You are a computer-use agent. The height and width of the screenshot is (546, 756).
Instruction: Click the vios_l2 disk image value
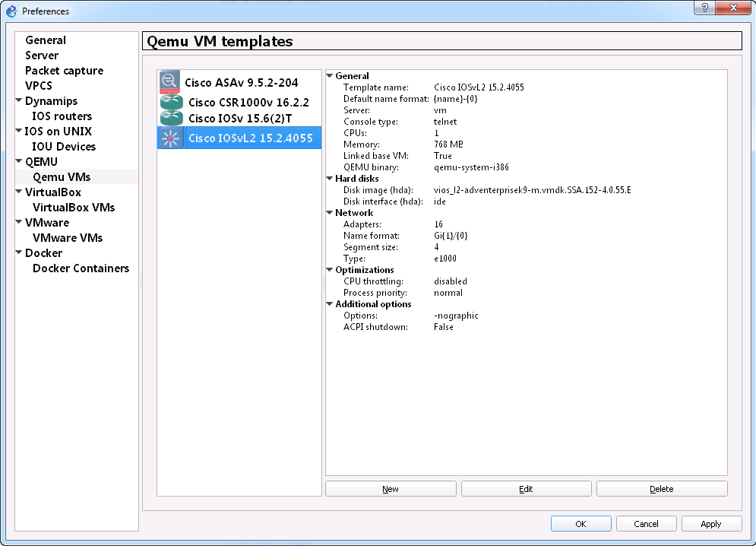(x=533, y=190)
